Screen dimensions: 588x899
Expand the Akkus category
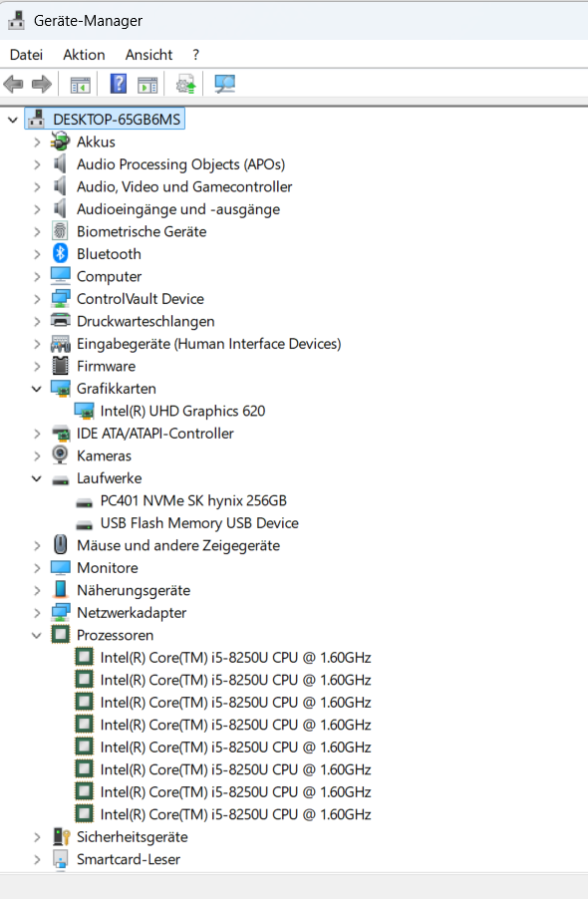(37, 142)
